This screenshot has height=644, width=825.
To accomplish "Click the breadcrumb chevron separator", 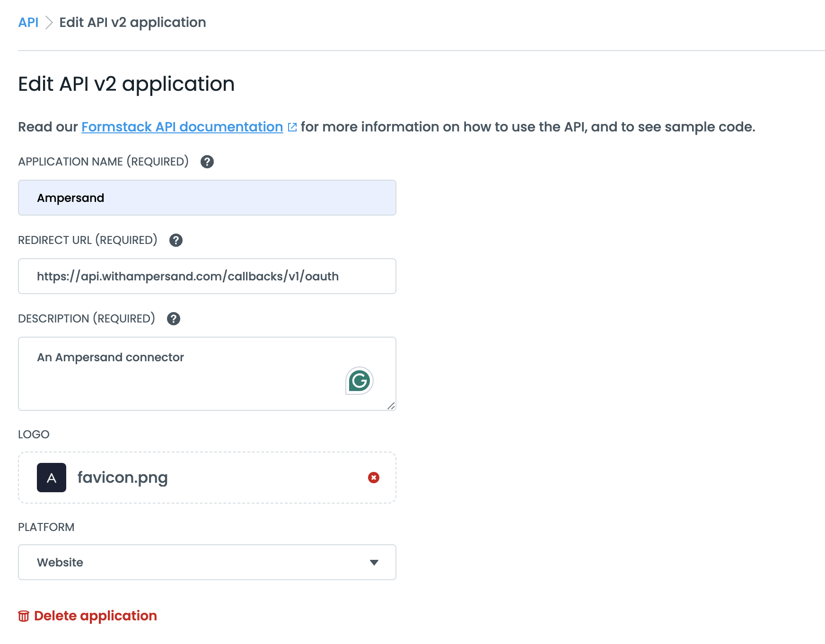I will [x=49, y=23].
